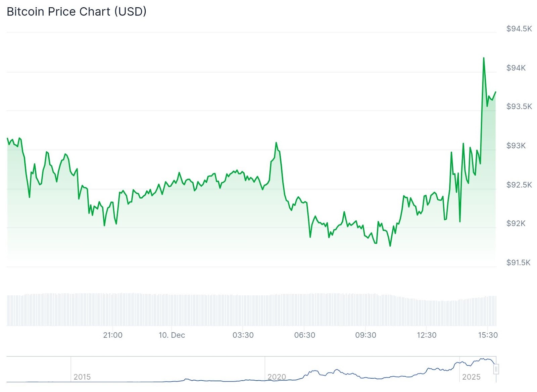537x392 pixels.
Task: Click the Bitcoin Price Chart (USD) title
Action: tap(77, 12)
